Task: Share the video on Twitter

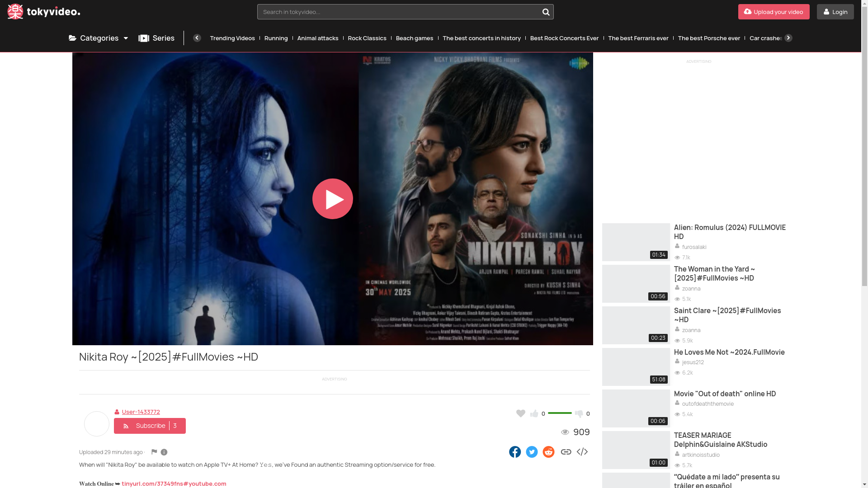Action: click(532, 452)
